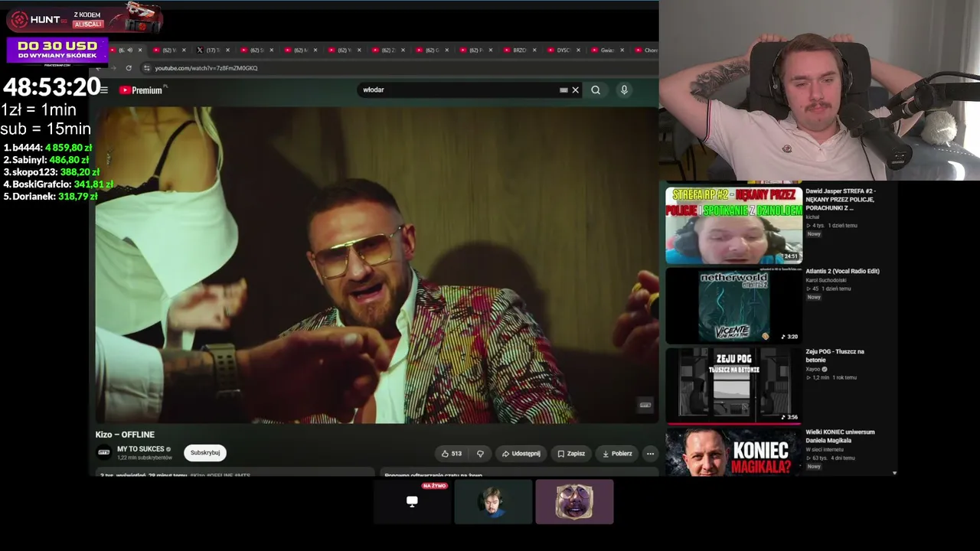Viewport: 980px width, 551px height.
Task: Close the BRZO browser tab
Action: click(x=534, y=51)
